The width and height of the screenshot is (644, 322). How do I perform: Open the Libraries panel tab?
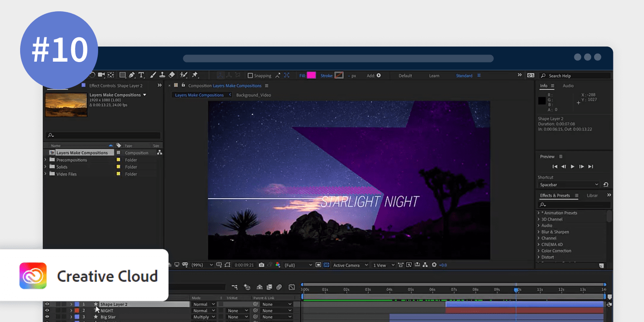click(x=592, y=195)
